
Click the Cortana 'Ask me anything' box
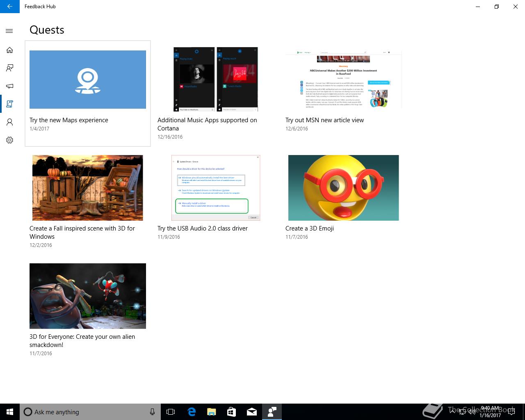(86, 412)
